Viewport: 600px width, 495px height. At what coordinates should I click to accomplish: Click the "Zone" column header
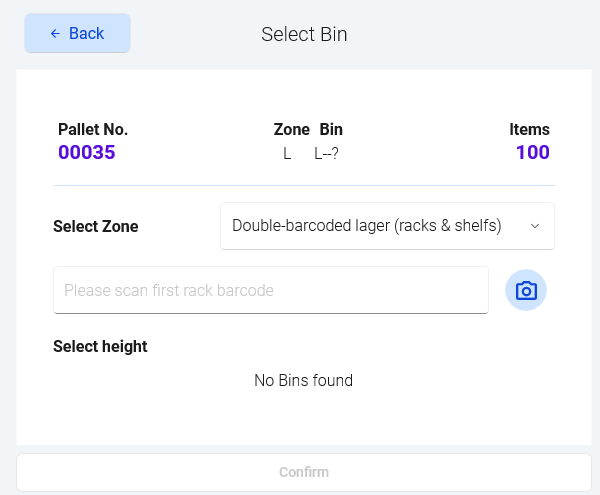tap(291, 129)
